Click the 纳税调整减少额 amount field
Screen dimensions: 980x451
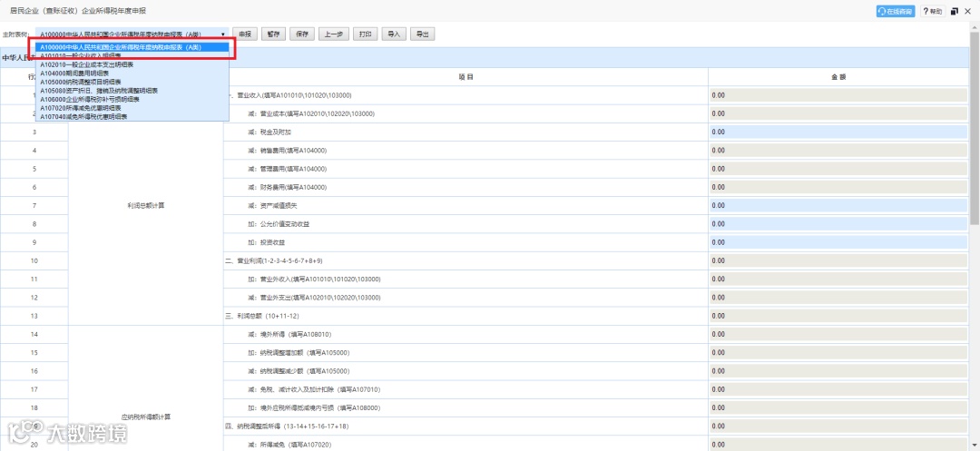point(838,371)
